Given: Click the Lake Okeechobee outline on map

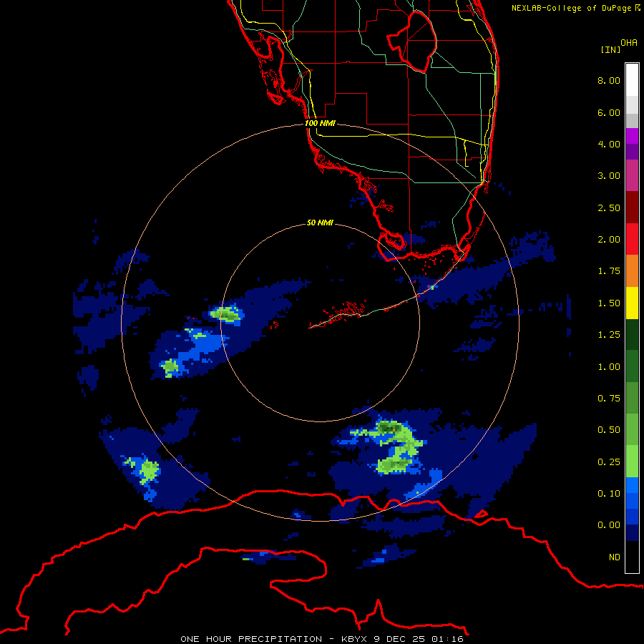Looking at the screenshot, I should tap(412, 42).
